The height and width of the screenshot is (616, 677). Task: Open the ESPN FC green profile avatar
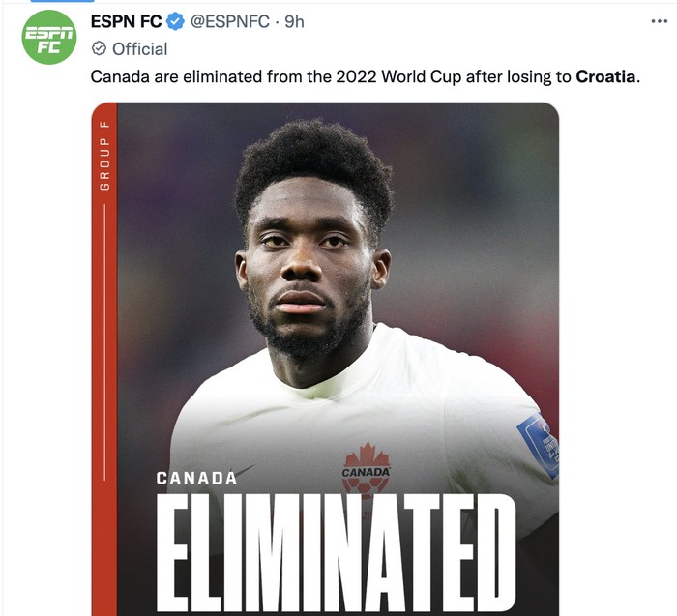(x=48, y=37)
